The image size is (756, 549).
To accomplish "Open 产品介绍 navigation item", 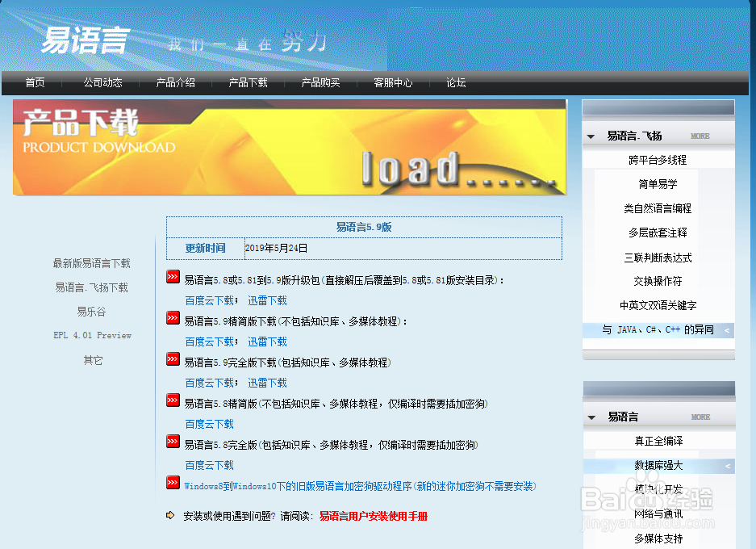I will (176, 82).
